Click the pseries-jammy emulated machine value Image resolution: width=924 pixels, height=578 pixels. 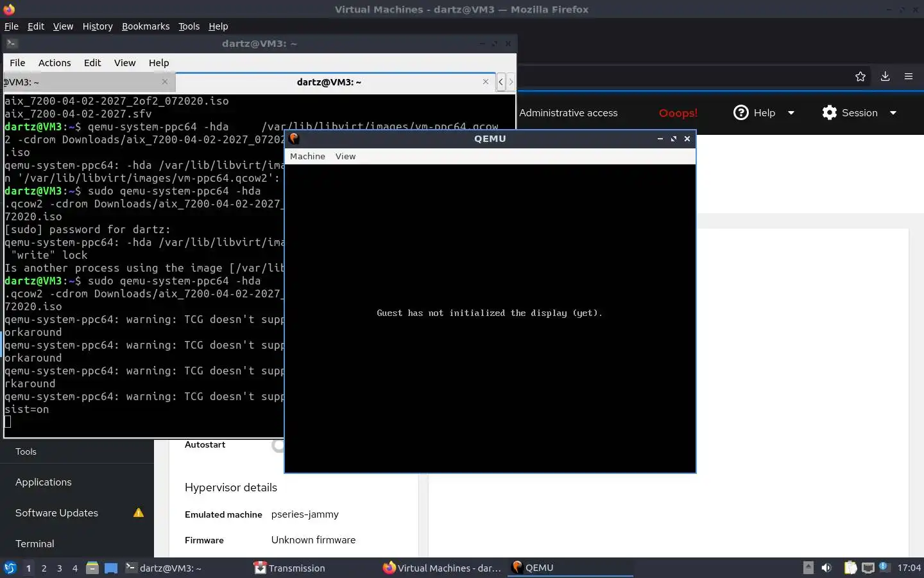tap(305, 514)
